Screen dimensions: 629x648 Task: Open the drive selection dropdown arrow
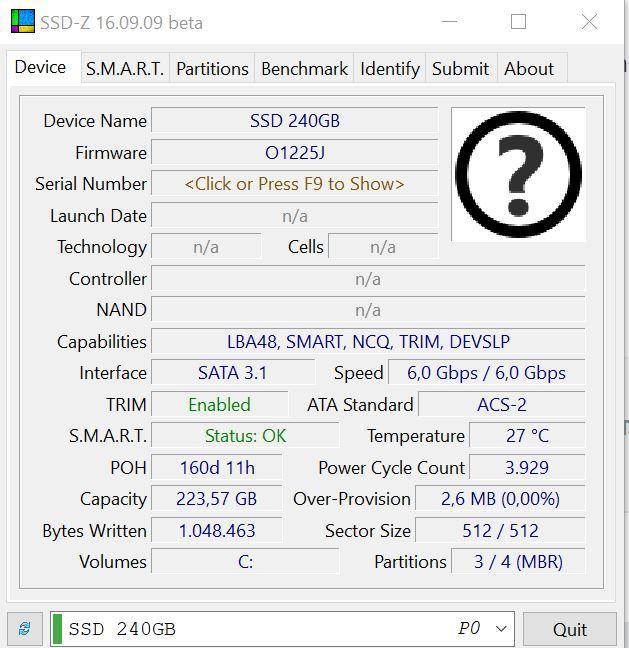pos(501,629)
